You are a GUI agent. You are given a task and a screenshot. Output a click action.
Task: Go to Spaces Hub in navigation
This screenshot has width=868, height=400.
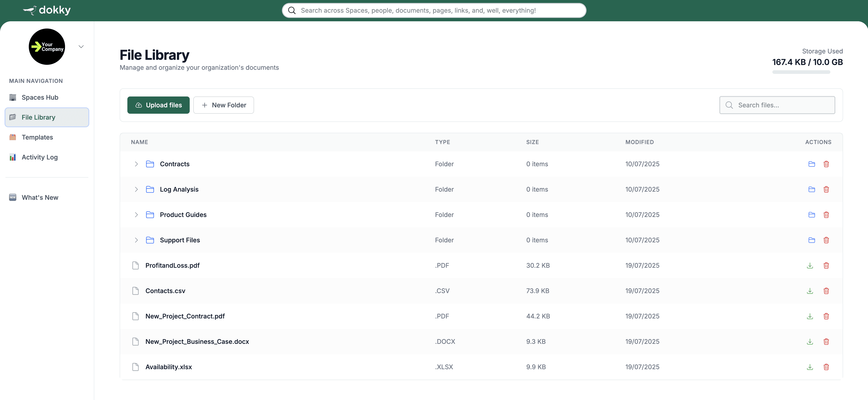[40, 97]
